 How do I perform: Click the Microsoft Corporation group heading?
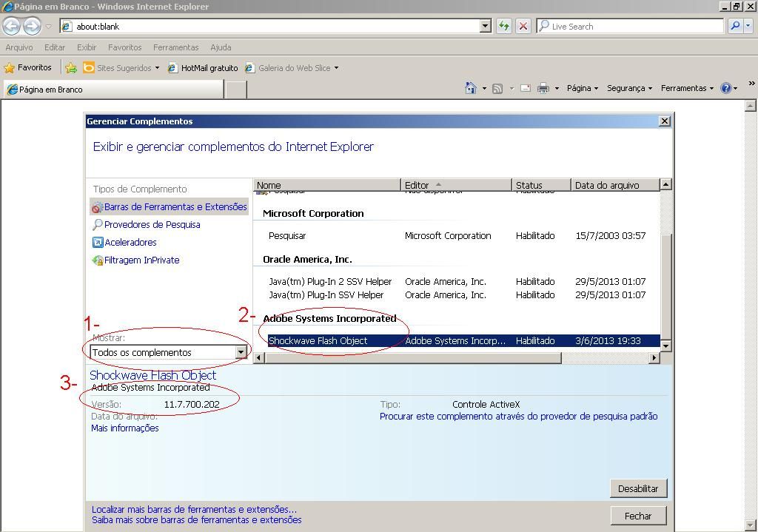pyautogui.click(x=313, y=213)
